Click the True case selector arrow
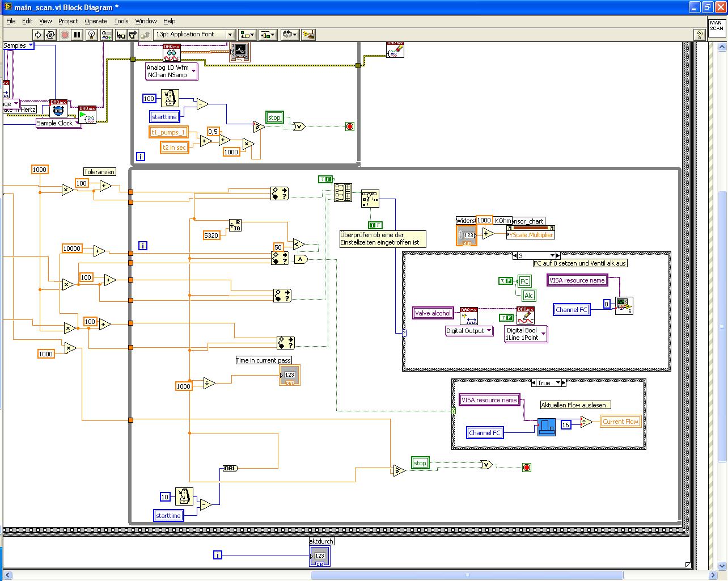 [x=558, y=383]
